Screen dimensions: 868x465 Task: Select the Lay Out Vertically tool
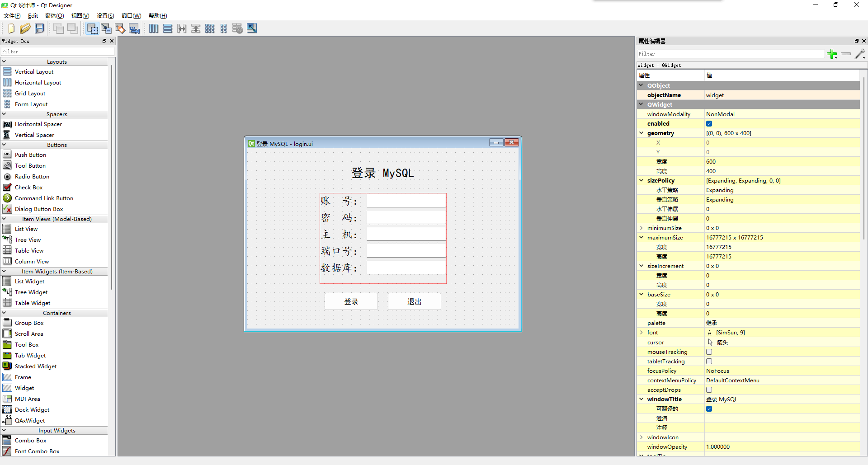point(168,28)
